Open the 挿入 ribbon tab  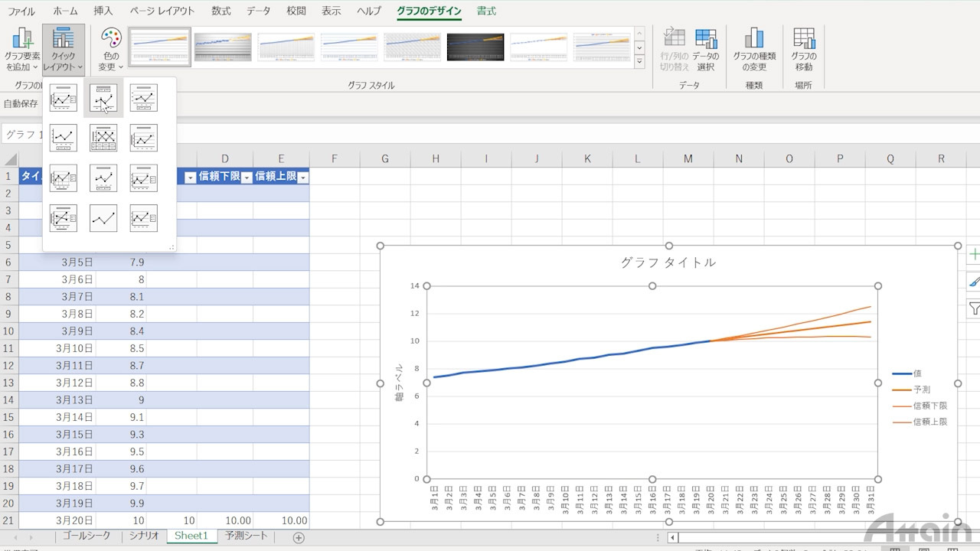click(103, 11)
